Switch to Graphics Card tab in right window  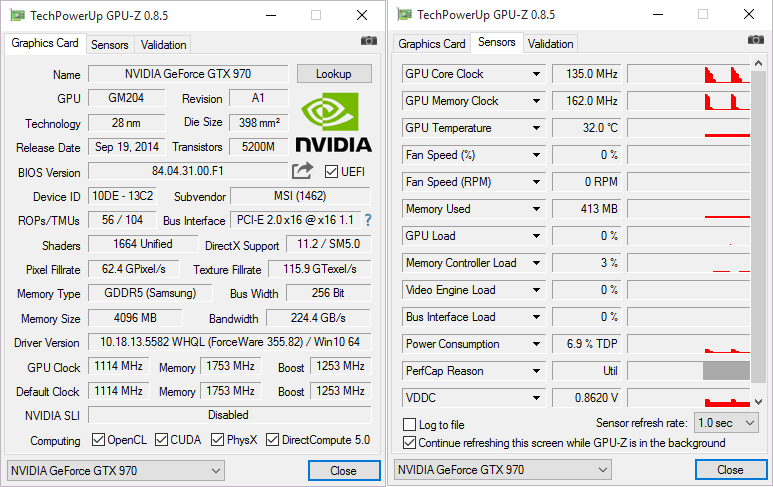pyautogui.click(x=431, y=44)
